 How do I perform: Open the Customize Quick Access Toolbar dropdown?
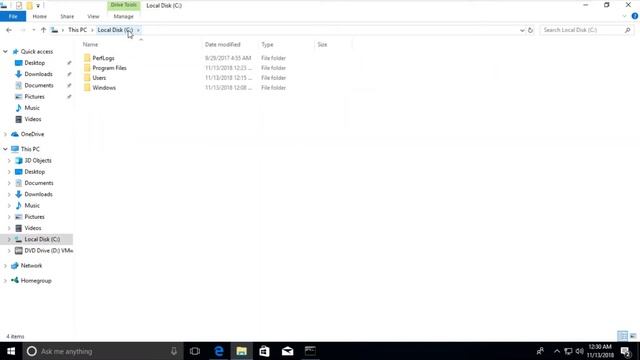click(38, 6)
